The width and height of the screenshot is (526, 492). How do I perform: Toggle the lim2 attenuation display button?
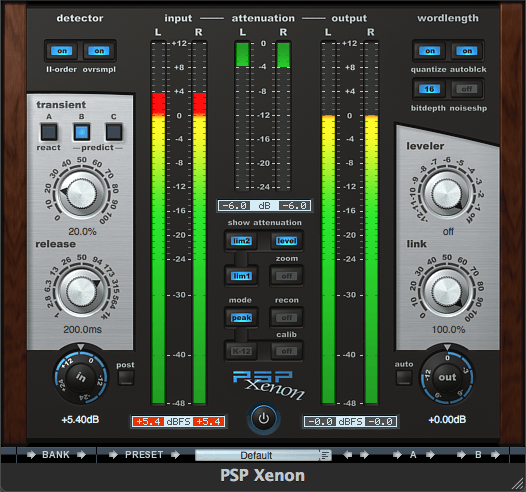242,241
